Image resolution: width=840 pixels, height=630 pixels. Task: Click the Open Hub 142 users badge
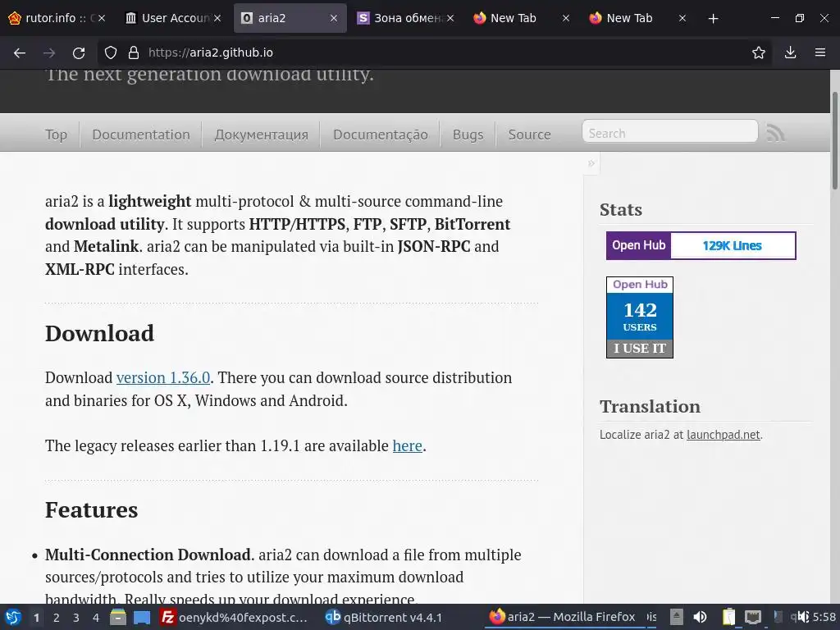pyautogui.click(x=640, y=317)
